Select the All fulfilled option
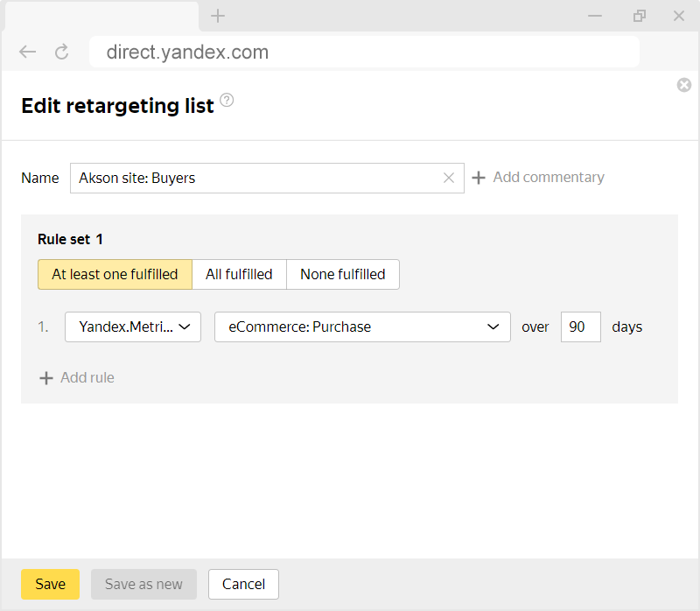This screenshot has width=700, height=611. [239, 274]
